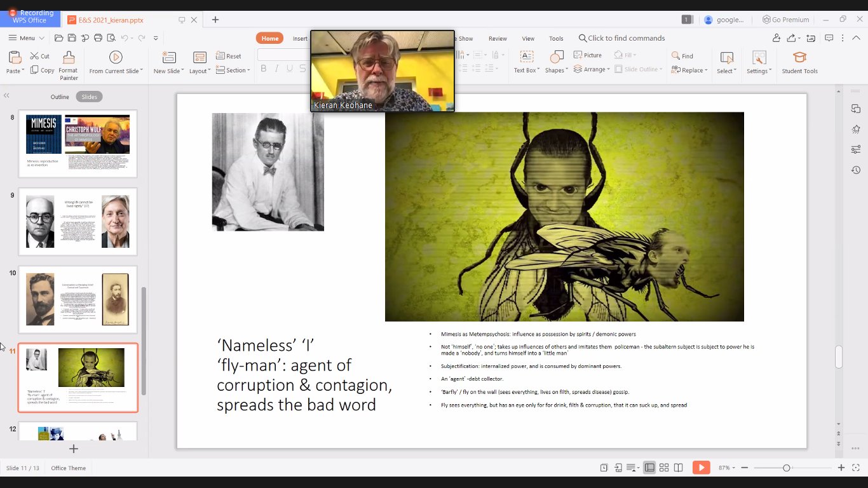
Task: Click the zoom slider handle
Action: pos(787,468)
